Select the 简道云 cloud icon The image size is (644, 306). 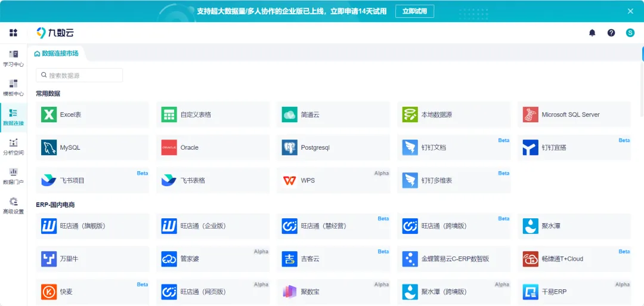coord(290,115)
